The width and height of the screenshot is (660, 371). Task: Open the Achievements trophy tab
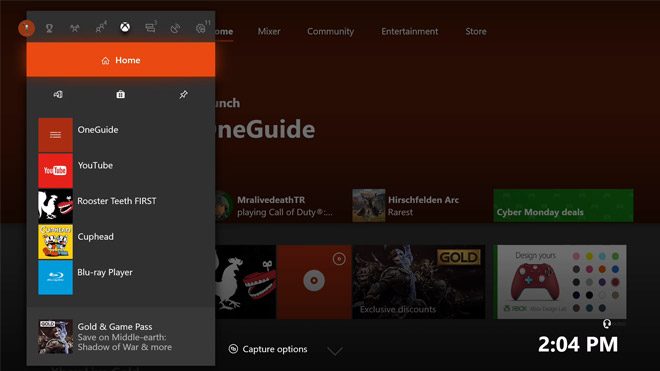(x=49, y=28)
